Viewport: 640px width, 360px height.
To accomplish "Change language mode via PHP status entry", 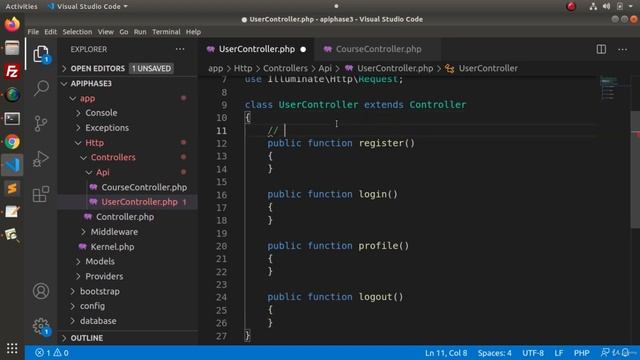I will coord(581,353).
